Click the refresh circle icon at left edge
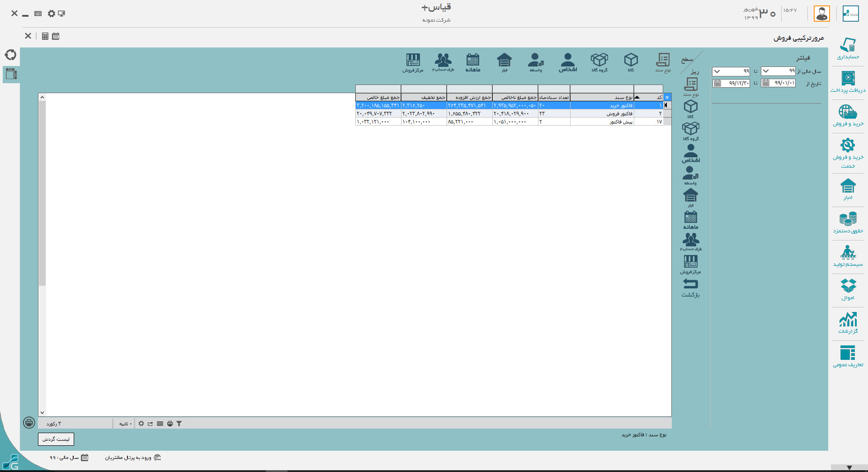The width and height of the screenshot is (868, 472). click(x=10, y=55)
